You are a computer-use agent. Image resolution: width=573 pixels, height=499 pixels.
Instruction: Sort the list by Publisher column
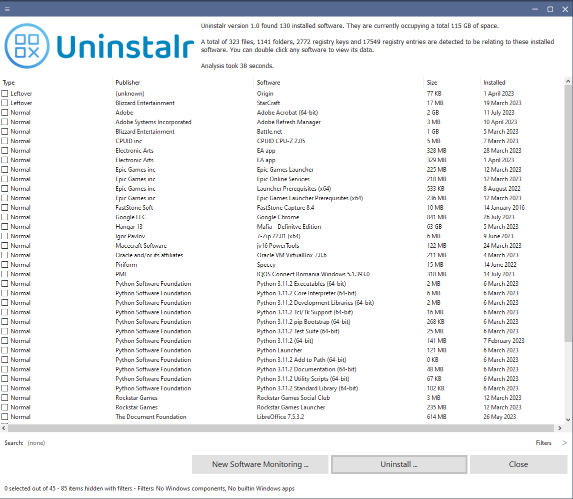(128, 83)
